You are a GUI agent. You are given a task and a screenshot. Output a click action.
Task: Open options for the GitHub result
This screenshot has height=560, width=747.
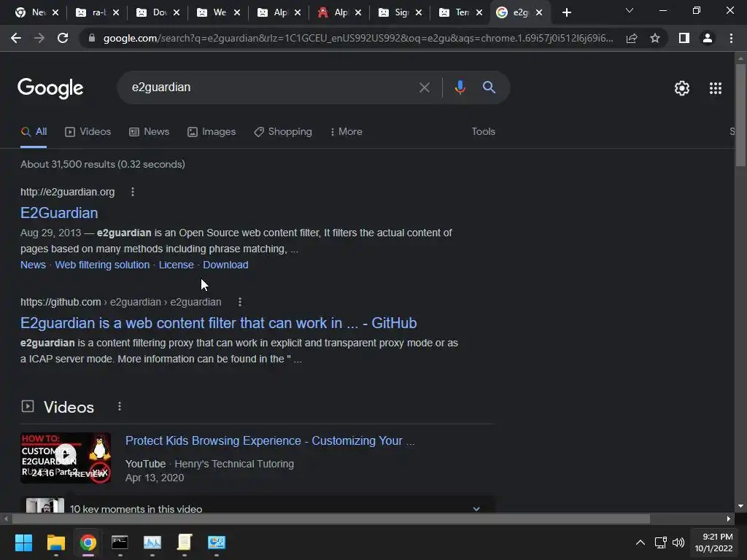(x=239, y=302)
